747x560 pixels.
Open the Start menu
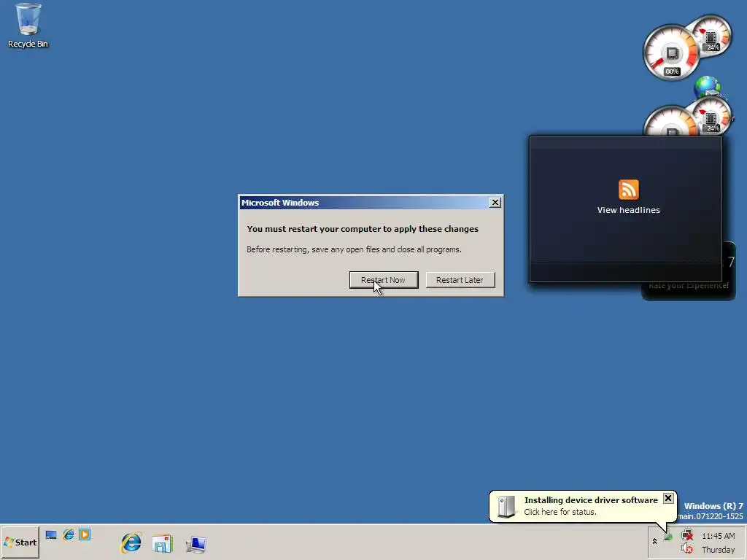tap(20, 542)
